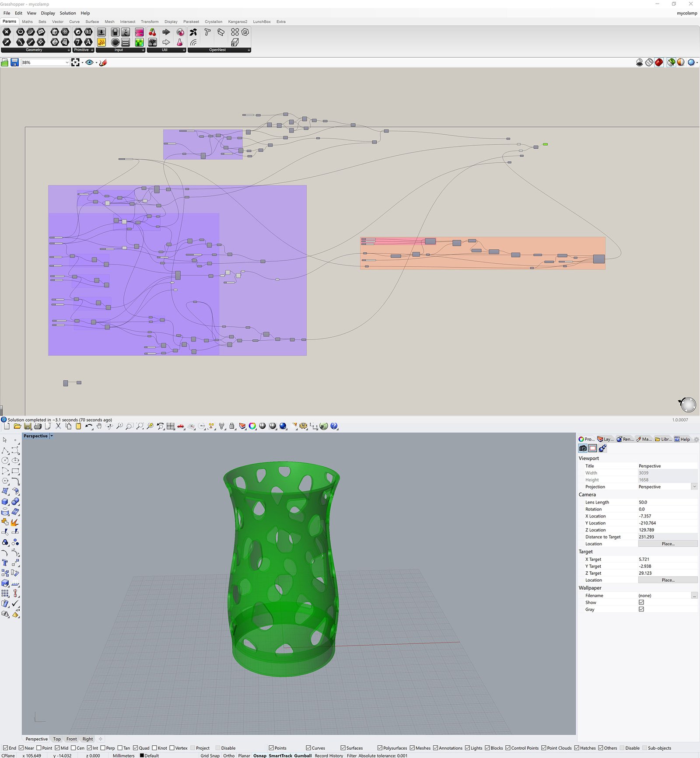Expand the OpenNest panel dropdown
Screen dimensions: 700x758
click(249, 50)
